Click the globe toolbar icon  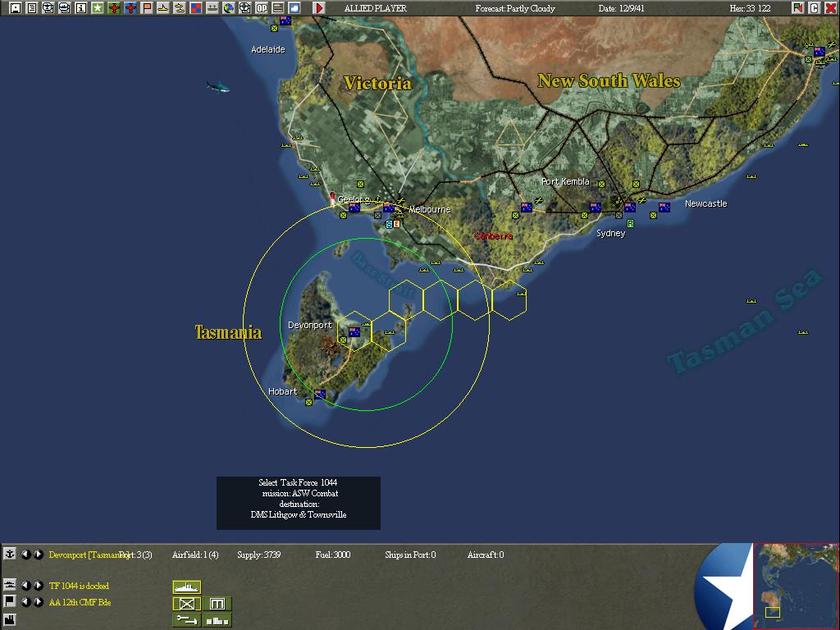[x=229, y=8]
